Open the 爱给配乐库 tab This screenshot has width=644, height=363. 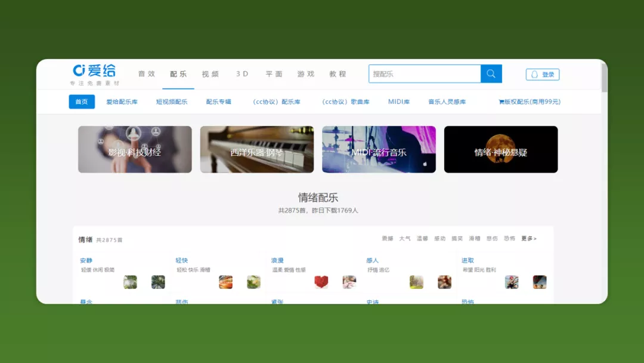point(122,101)
